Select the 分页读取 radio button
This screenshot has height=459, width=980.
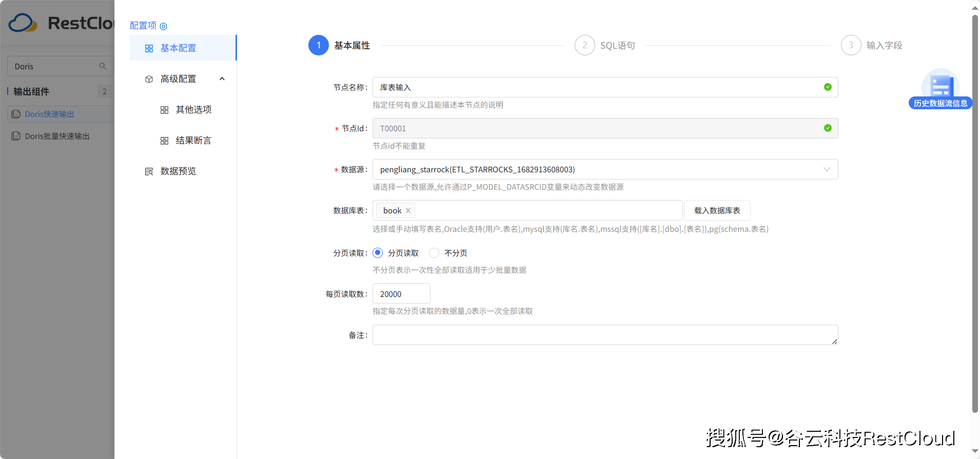(x=378, y=253)
